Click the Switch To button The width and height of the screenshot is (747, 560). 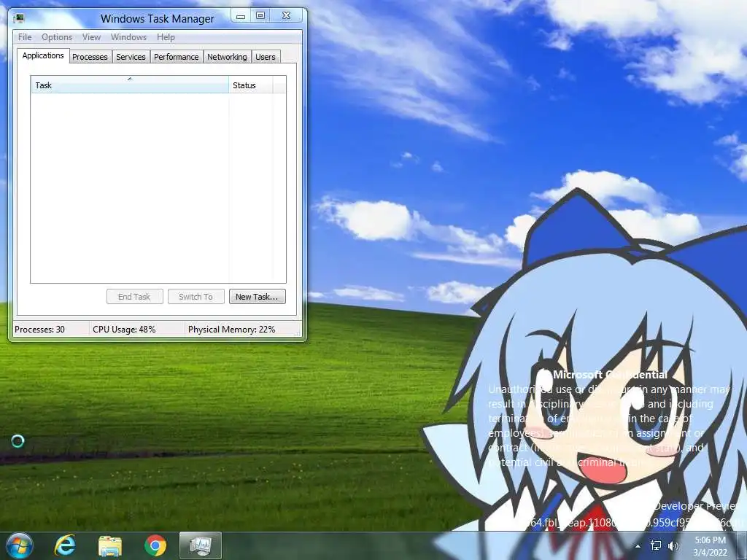(196, 297)
